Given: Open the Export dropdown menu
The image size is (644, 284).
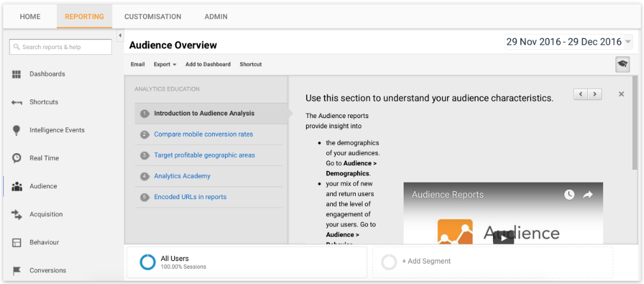Looking at the screenshot, I should [x=165, y=64].
